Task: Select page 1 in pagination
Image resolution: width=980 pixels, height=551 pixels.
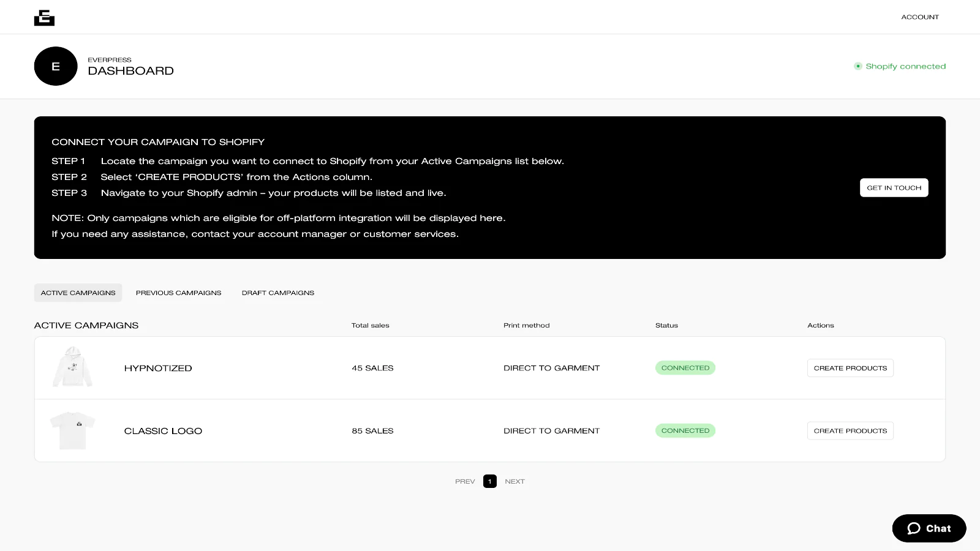Action: [x=489, y=481]
